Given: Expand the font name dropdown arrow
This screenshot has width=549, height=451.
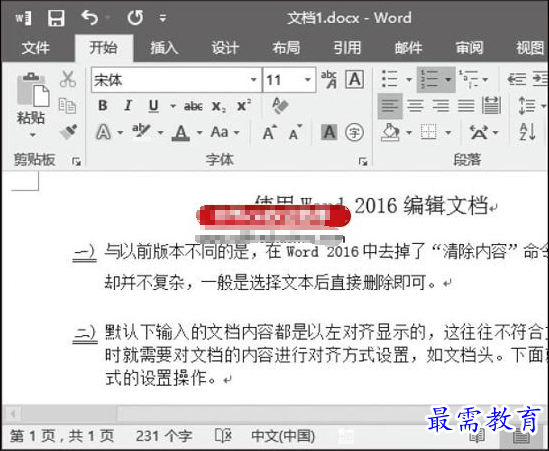Looking at the screenshot, I should pos(255,80).
